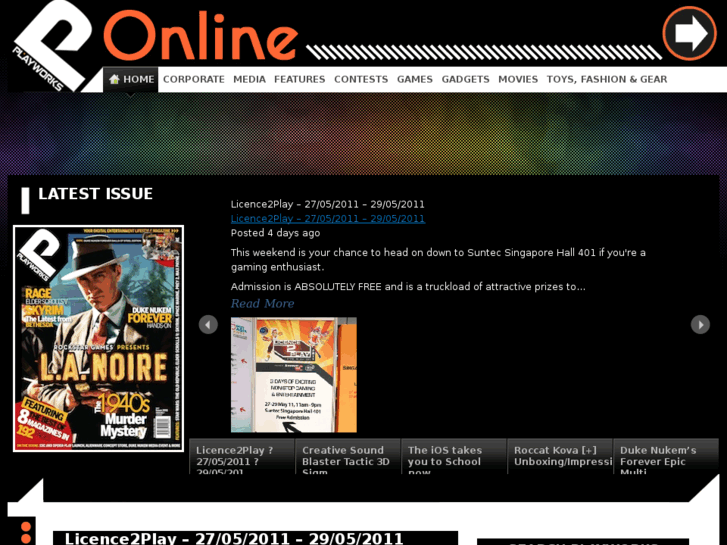
Task: Select The iOS takes you to School tab
Action: 453,456
